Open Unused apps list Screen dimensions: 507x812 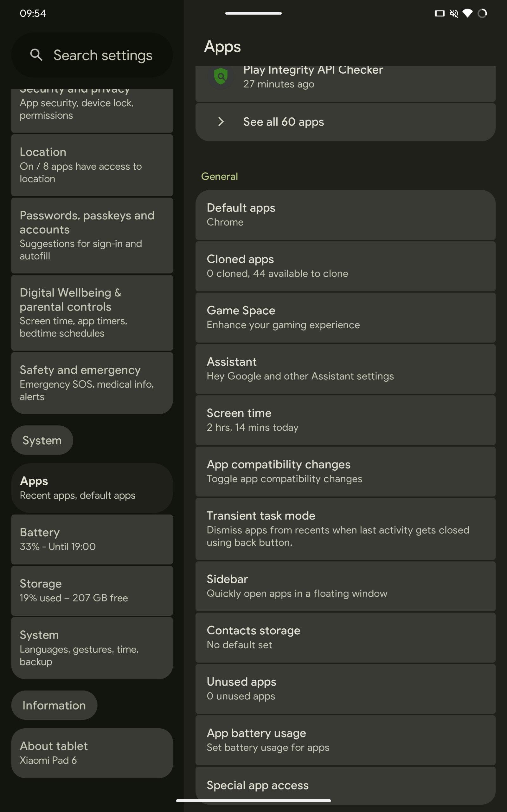[x=345, y=689]
